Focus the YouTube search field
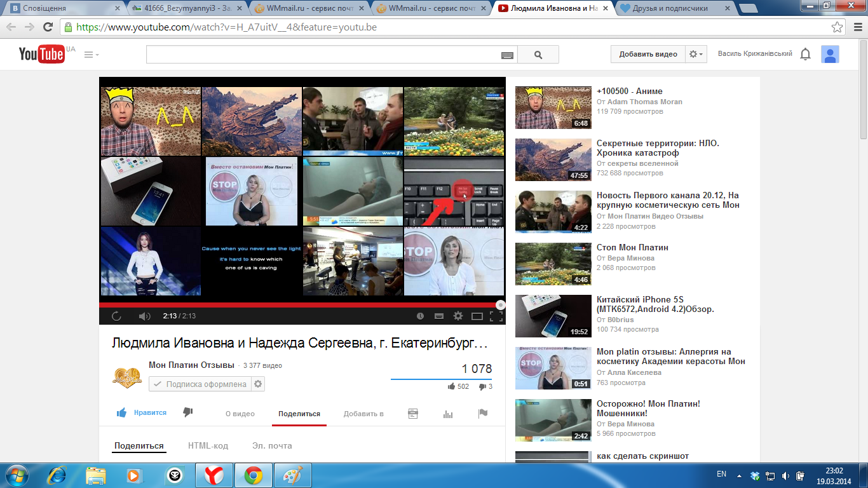 point(323,55)
